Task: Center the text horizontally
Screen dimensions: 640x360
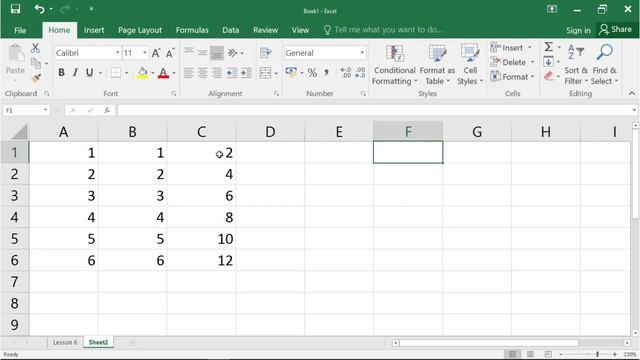Action: 202,73
